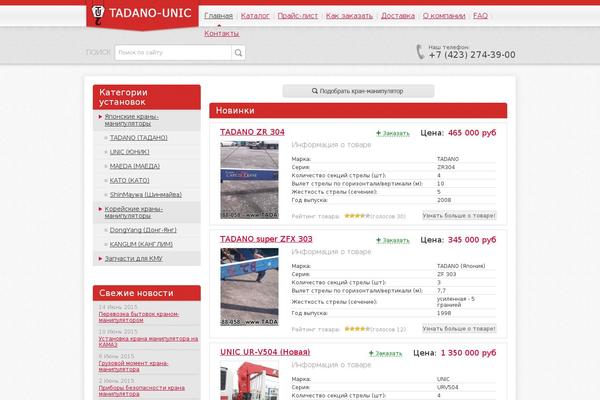This screenshot has width=600, height=400.
Task: Open the FAQ menu item
Action: (480, 16)
